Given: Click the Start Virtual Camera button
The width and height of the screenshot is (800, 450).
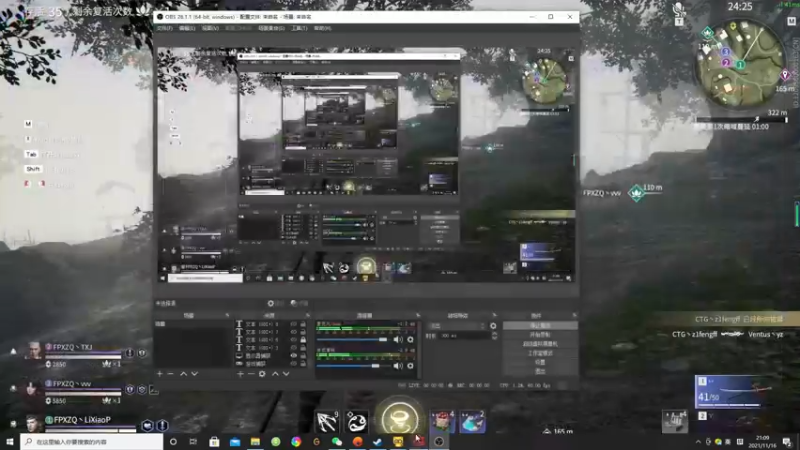Looking at the screenshot, I should tap(540, 344).
